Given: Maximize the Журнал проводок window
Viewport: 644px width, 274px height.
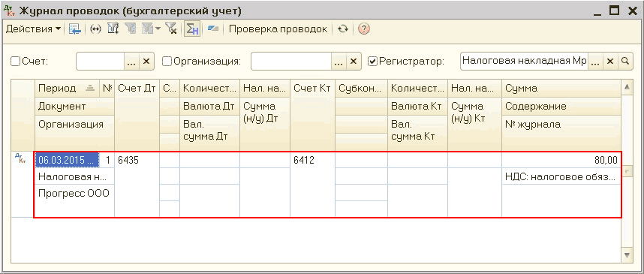Looking at the screenshot, I should pyautogui.click(x=614, y=11).
